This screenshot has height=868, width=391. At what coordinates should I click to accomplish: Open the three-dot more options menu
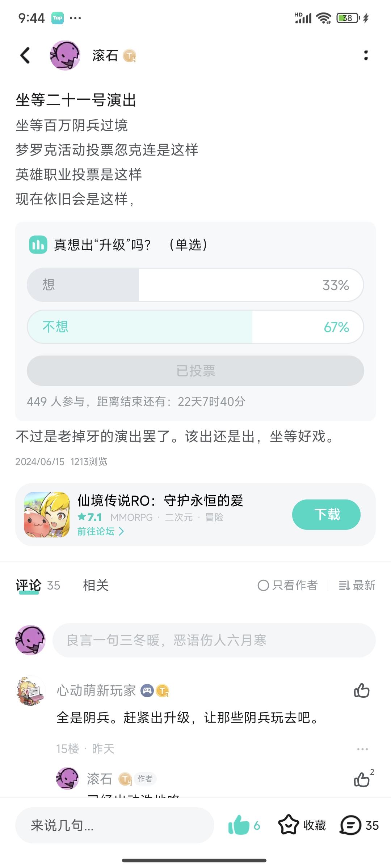366,55
